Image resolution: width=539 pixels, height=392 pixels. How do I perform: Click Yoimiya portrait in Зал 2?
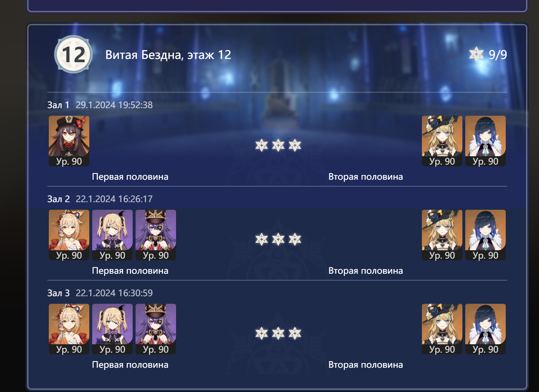69,235
